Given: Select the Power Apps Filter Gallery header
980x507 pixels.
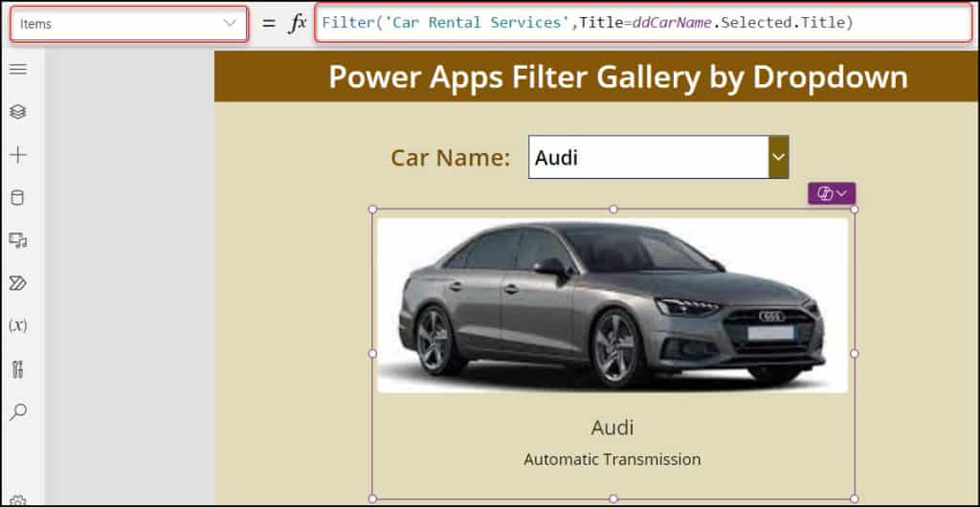Looking at the screenshot, I should pyautogui.click(x=618, y=77).
